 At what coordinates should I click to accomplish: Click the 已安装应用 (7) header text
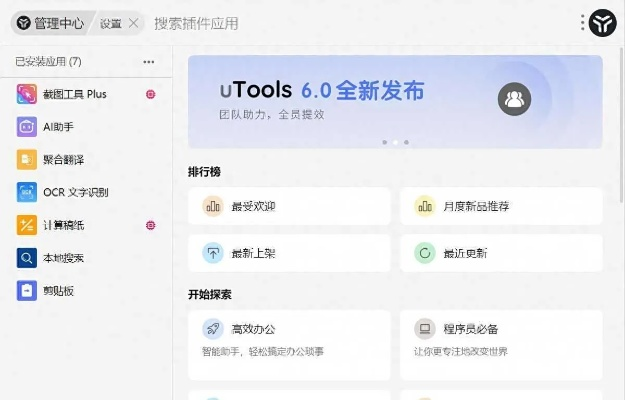(x=48, y=62)
